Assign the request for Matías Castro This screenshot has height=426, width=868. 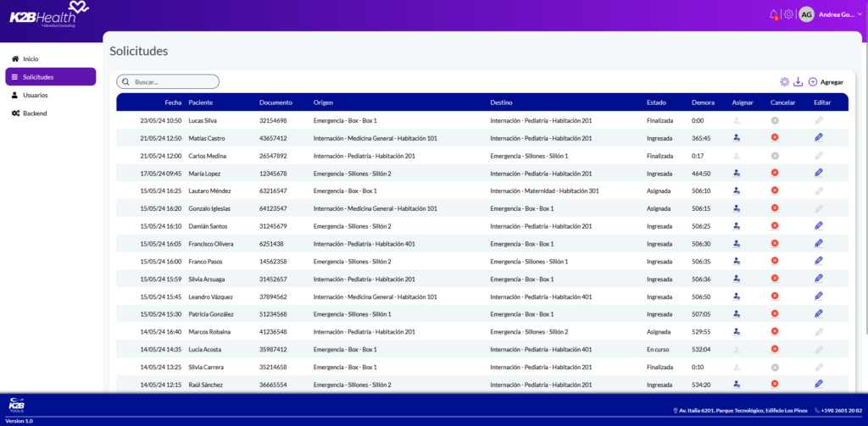[737, 138]
